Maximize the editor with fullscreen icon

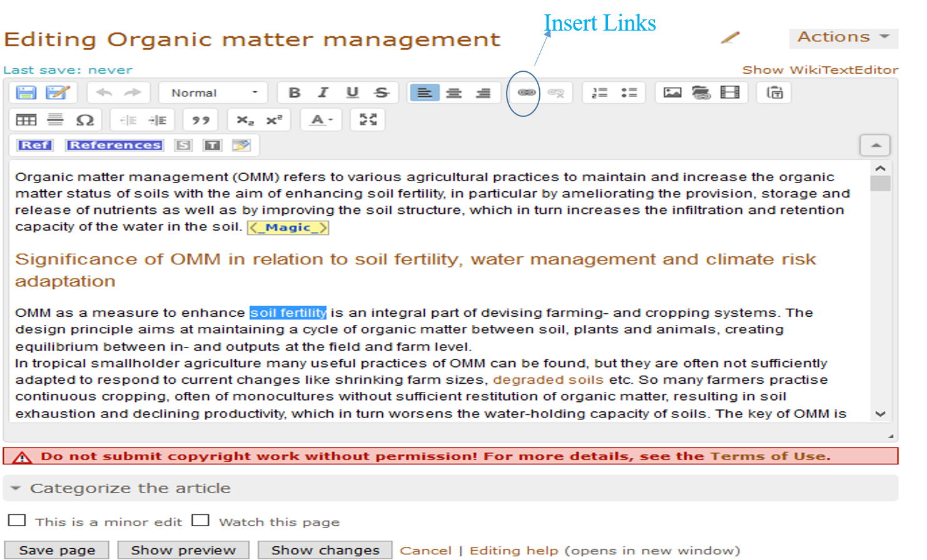[368, 119]
